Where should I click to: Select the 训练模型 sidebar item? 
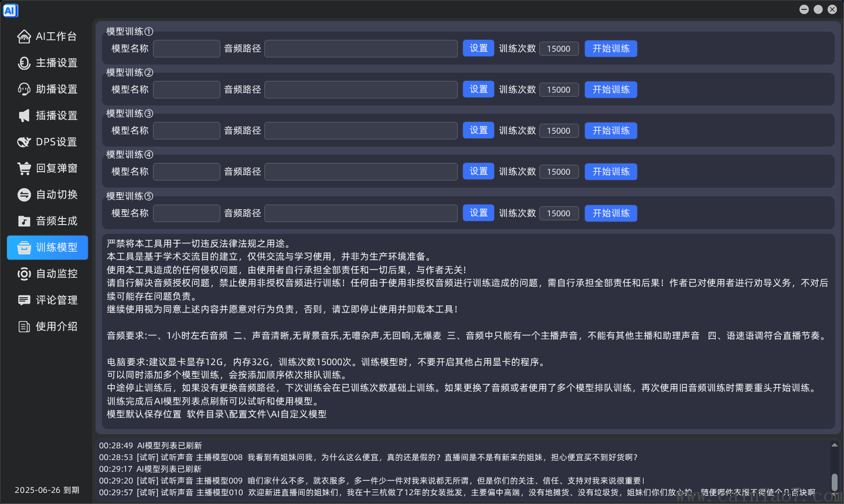click(47, 247)
